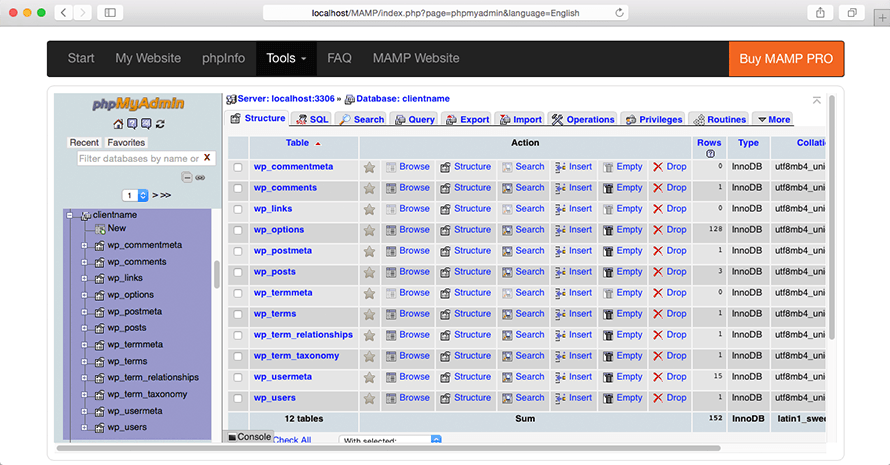Open the Tools dropdown menu
890x465 pixels.
286,58
